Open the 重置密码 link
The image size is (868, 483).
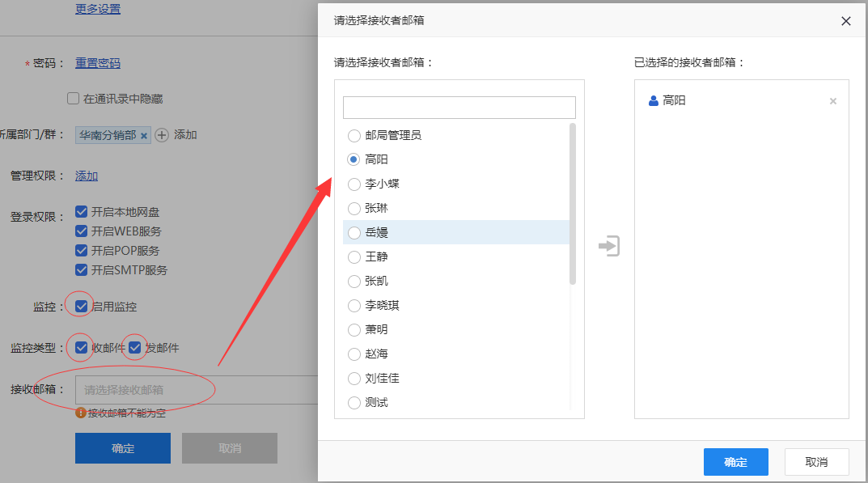tap(98, 63)
